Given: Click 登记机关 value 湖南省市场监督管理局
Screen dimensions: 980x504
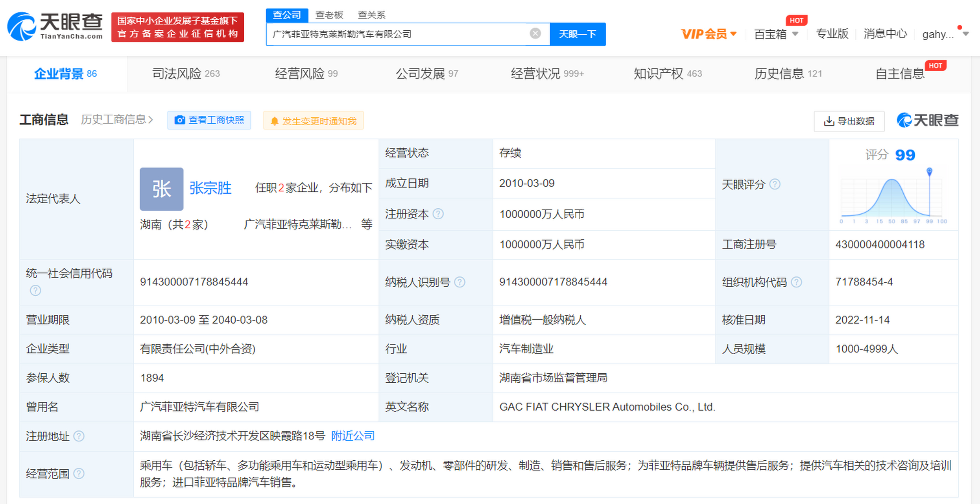Looking at the screenshot, I should 553,378.
